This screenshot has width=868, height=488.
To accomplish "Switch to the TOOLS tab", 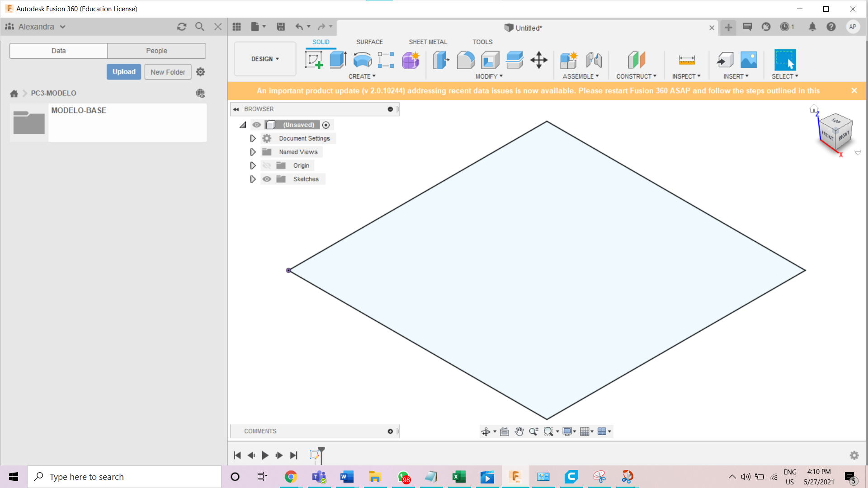I will coord(482,42).
